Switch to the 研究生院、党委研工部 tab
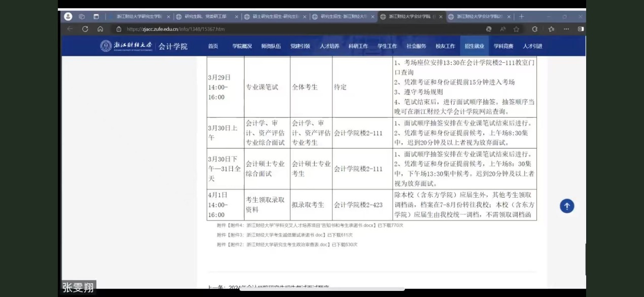644x297 pixels. tap(206, 17)
